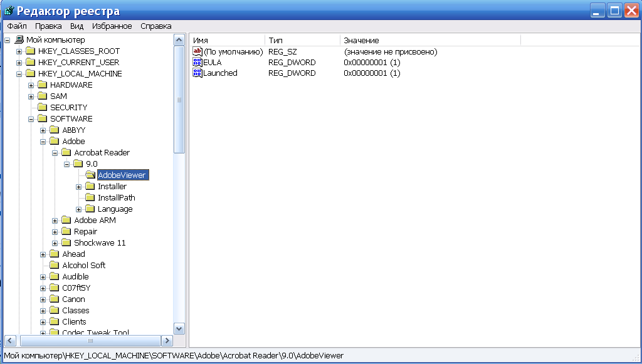This screenshot has width=642, height=364.
Task: Click the SECURITY folder icon
Action: (43, 107)
